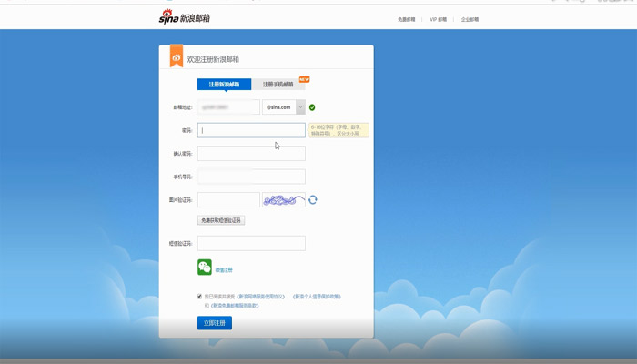Image resolution: width=637 pixels, height=364 pixels.
Task: Refresh the captcha image
Action: [x=313, y=200]
